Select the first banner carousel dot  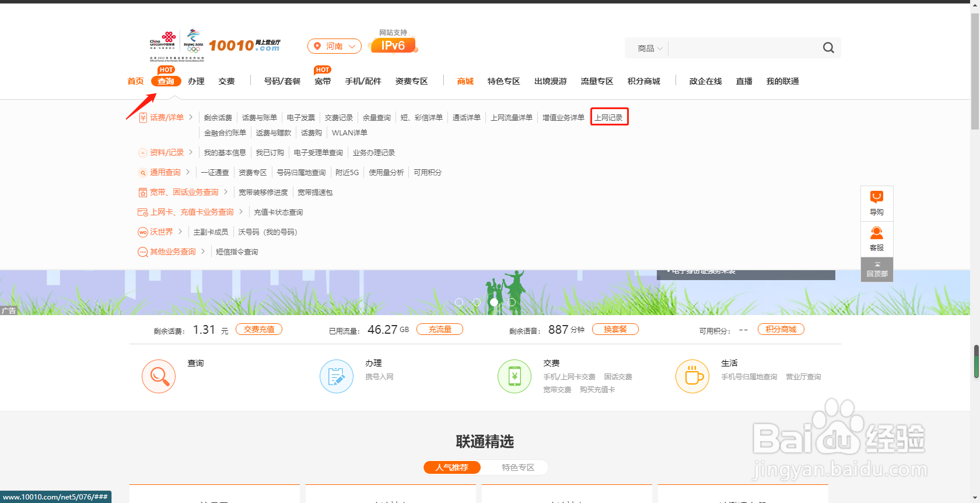(x=459, y=302)
